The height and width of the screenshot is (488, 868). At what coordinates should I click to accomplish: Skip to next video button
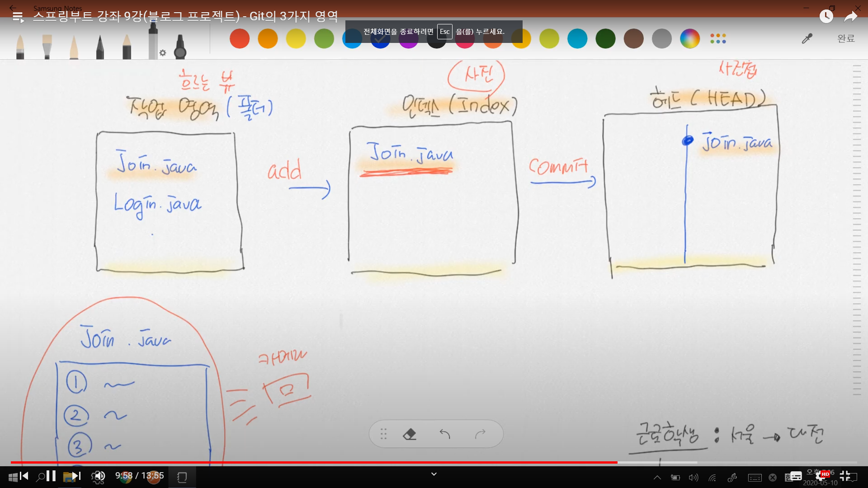pyautogui.click(x=76, y=476)
